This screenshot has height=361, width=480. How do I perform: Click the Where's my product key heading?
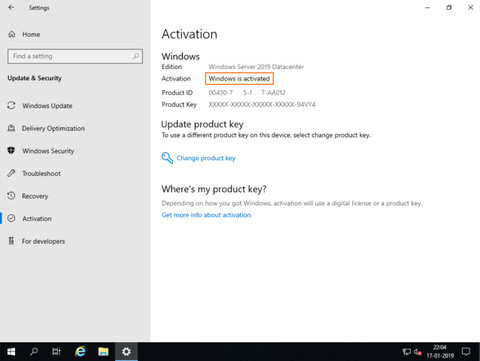214,189
